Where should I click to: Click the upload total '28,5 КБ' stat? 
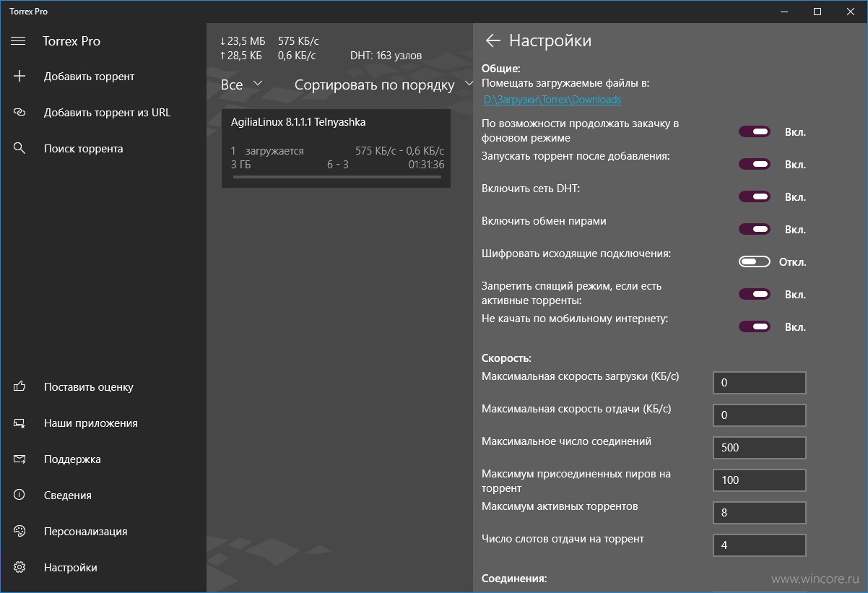[x=241, y=56]
